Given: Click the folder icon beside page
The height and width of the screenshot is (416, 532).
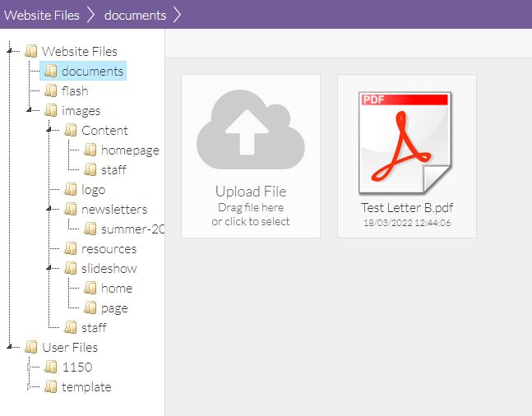Looking at the screenshot, I should [x=90, y=308].
